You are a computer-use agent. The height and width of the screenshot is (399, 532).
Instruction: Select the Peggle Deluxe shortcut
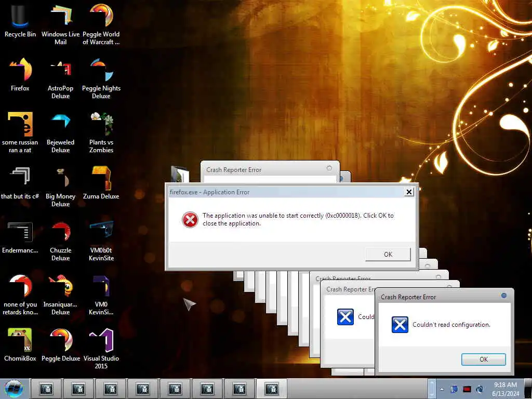[60, 345]
